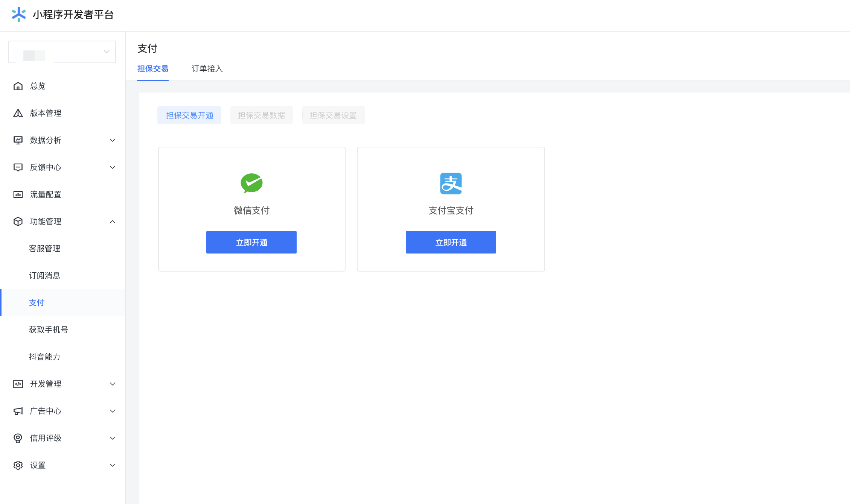Collapse the 功能管理 menu chevron
The image size is (850, 504).
112,222
